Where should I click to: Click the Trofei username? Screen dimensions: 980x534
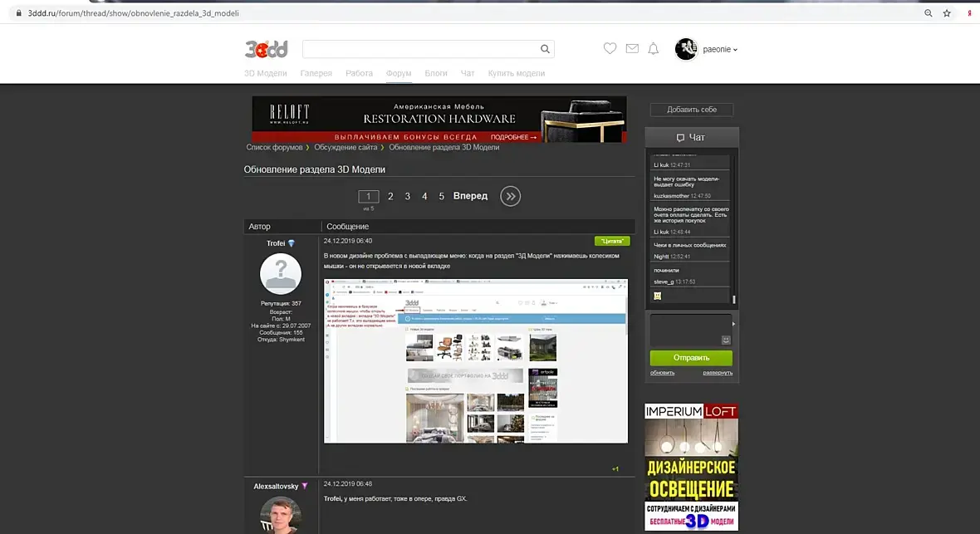[x=276, y=243]
